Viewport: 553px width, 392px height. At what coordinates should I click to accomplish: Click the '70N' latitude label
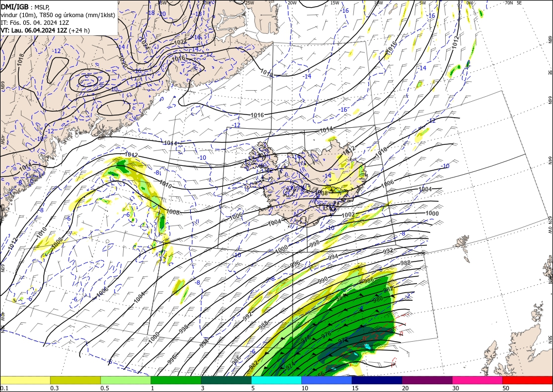tap(509, 3)
